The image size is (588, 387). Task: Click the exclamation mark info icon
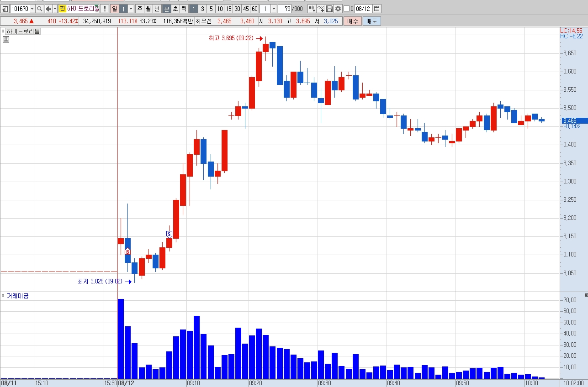(x=104, y=9)
